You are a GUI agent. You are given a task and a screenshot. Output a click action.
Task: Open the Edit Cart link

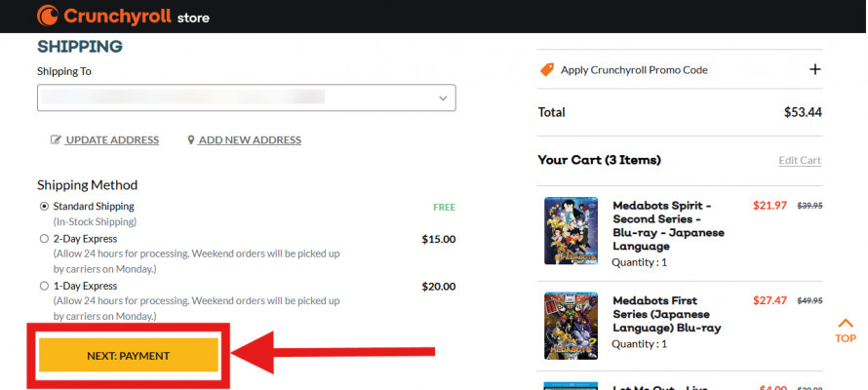click(x=800, y=161)
